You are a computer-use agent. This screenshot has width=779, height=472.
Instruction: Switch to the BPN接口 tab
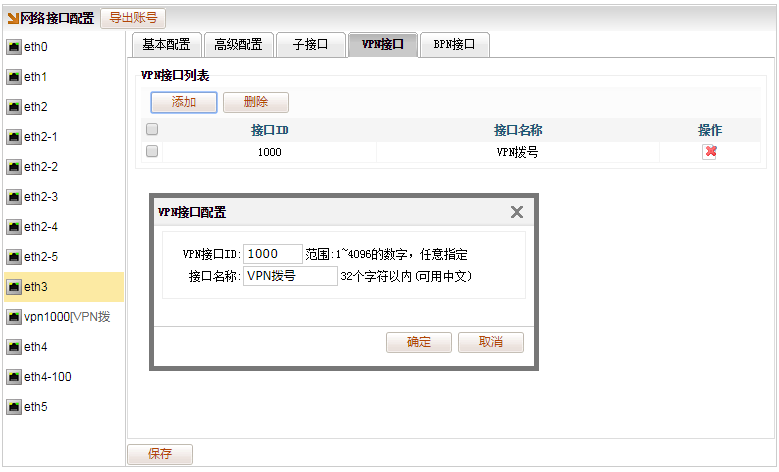(x=454, y=44)
